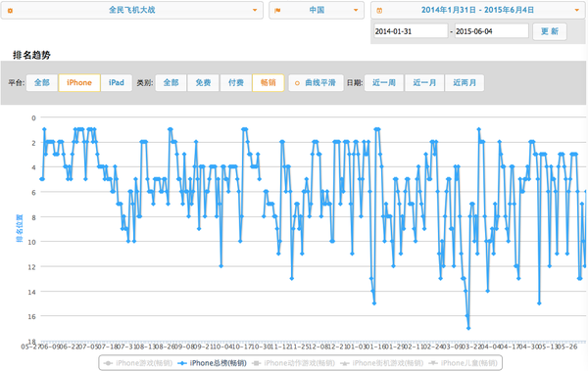Click the arrow at right of the country selector

click(x=356, y=10)
